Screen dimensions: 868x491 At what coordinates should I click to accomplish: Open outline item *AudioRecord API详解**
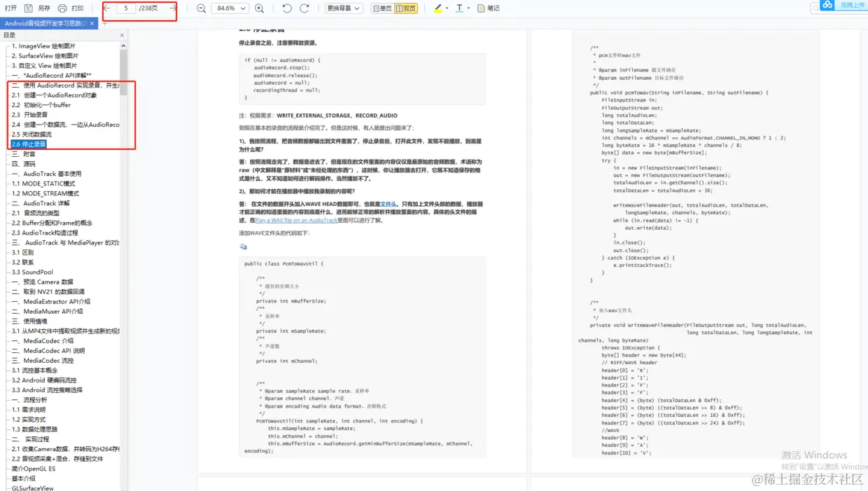tap(51, 76)
